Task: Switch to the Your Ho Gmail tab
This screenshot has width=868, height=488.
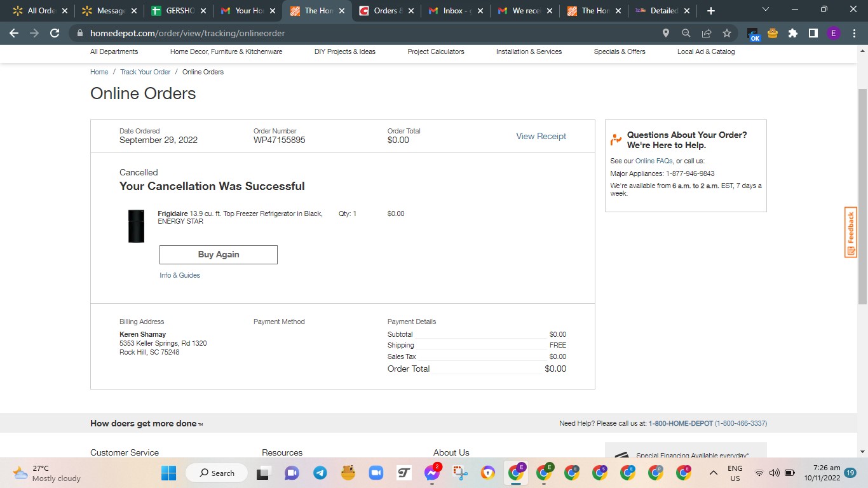Action: (248, 11)
